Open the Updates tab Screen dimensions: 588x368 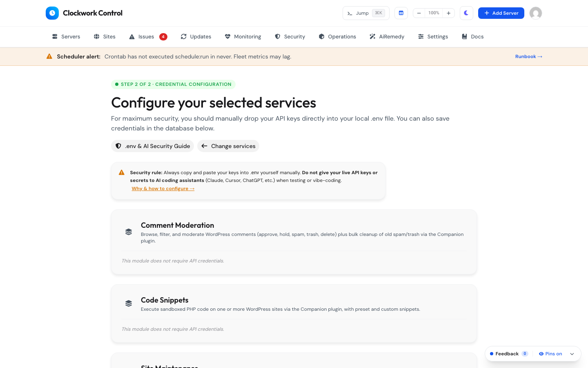pos(196,37)
